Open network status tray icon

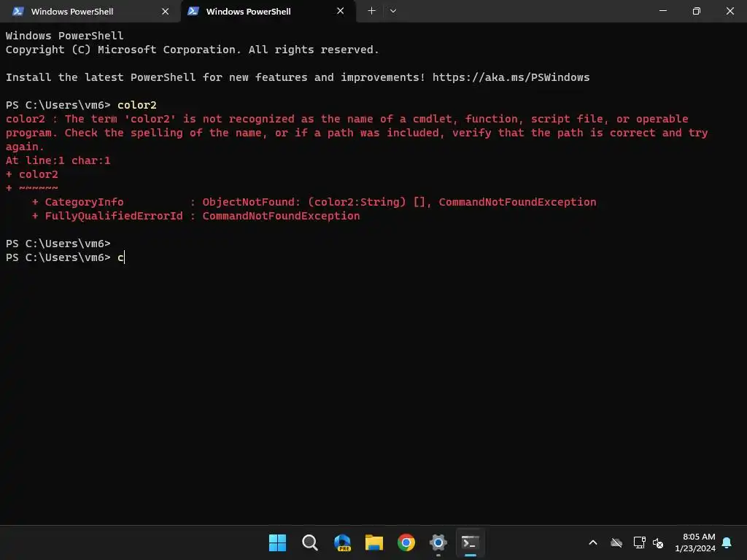[x=639, y=542]
